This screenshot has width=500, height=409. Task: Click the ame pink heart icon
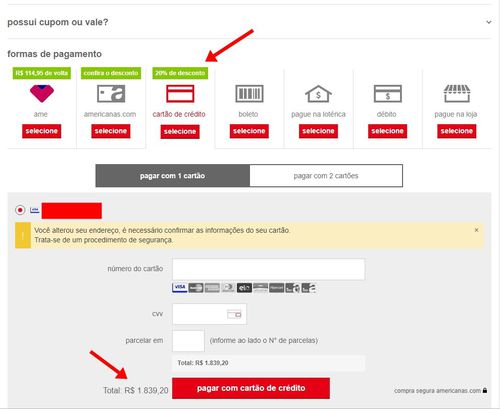42,93
